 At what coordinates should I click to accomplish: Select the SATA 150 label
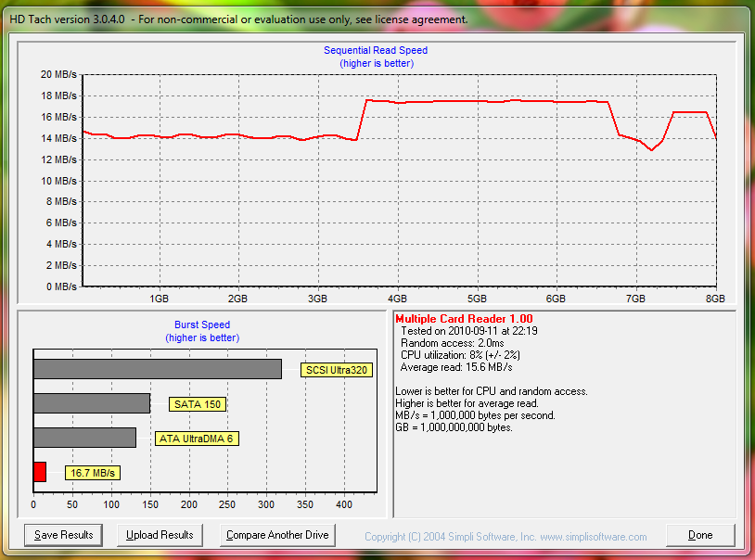click(198, 404)
